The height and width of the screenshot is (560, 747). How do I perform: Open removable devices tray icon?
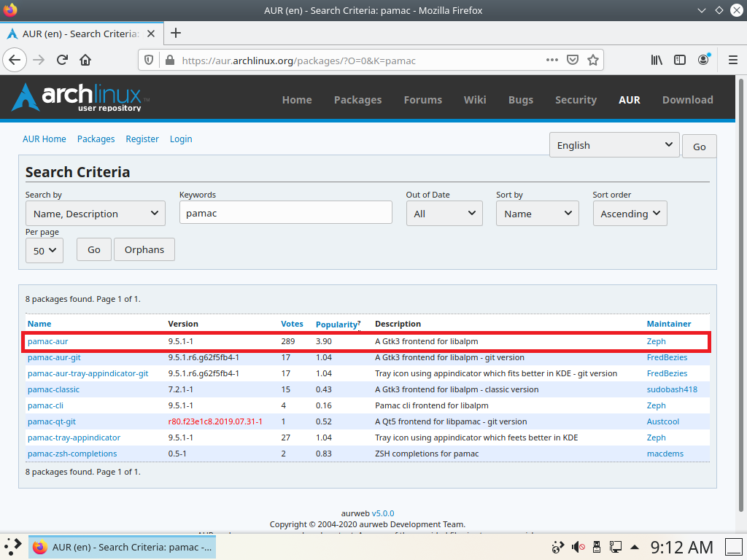point(597,547)
